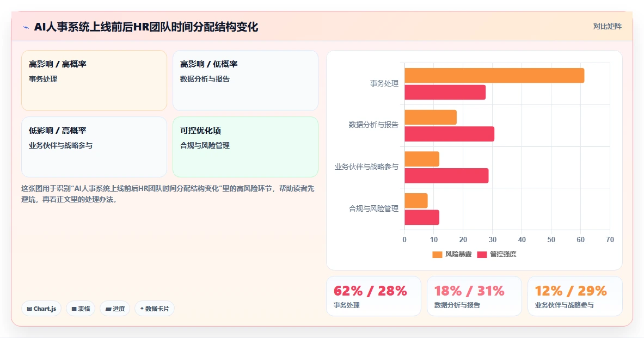Screen dimensions: 644x338
Task: Click the 对比矩阵 label in header
Action: pos(607,26)
